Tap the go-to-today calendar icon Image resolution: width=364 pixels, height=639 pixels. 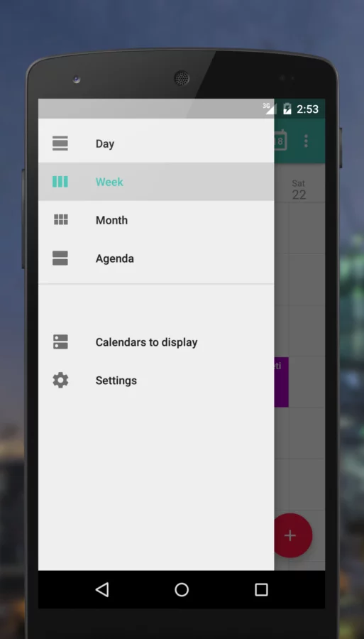click(280, 140)
